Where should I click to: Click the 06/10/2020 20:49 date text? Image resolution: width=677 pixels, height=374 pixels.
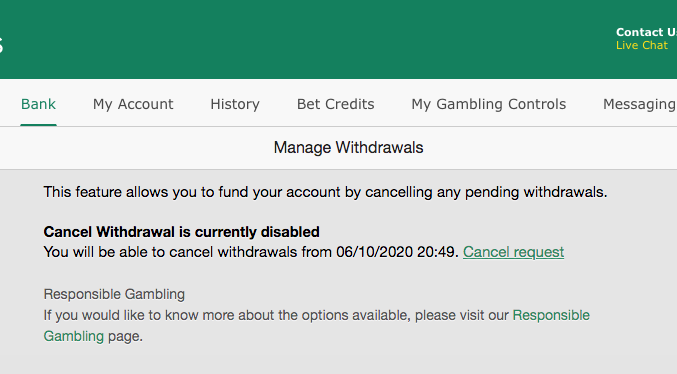[397, 252]
